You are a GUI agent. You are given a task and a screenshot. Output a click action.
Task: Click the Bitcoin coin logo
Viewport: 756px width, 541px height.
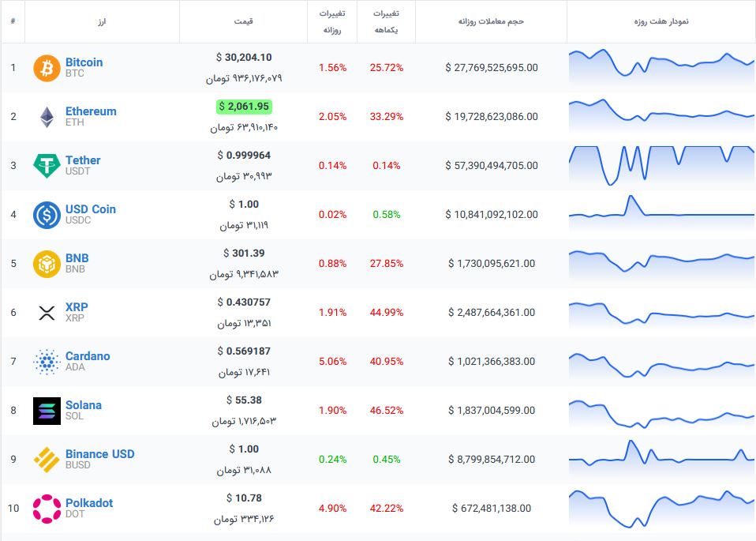tap(47, 68)
